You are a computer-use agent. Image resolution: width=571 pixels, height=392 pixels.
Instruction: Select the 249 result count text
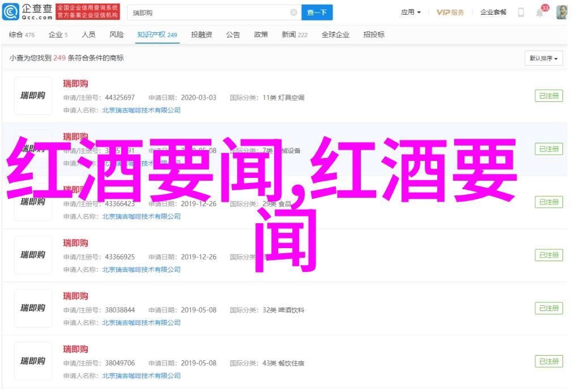coord(59,58)
